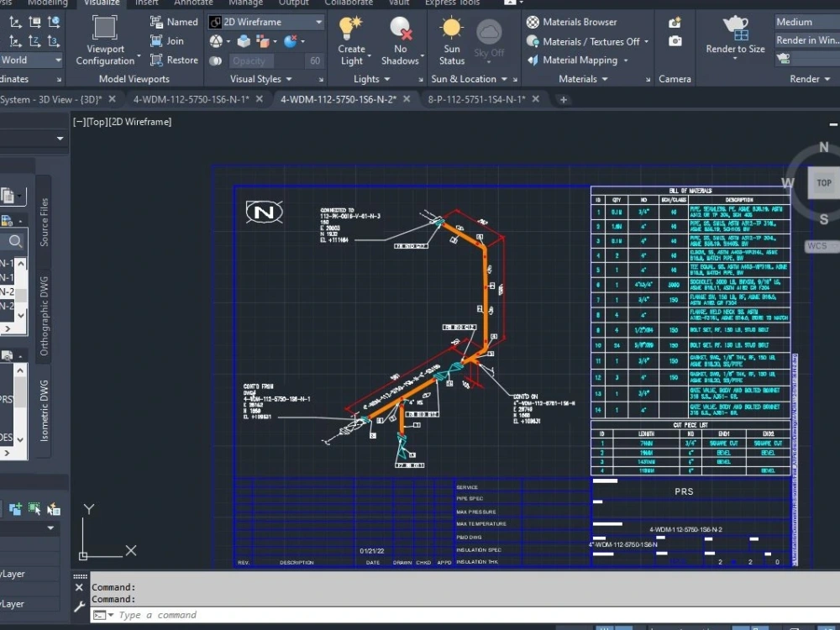Switch to drawing tab 4-WDM-112-5750-1S6-N-1
This screenshot has height=630, width=840.
(192, 99)
